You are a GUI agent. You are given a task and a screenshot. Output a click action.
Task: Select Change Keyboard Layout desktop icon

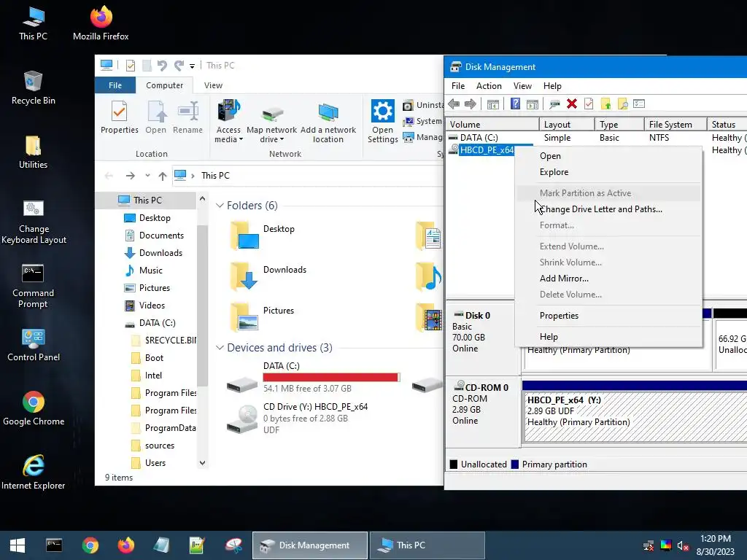pos(34,222)
